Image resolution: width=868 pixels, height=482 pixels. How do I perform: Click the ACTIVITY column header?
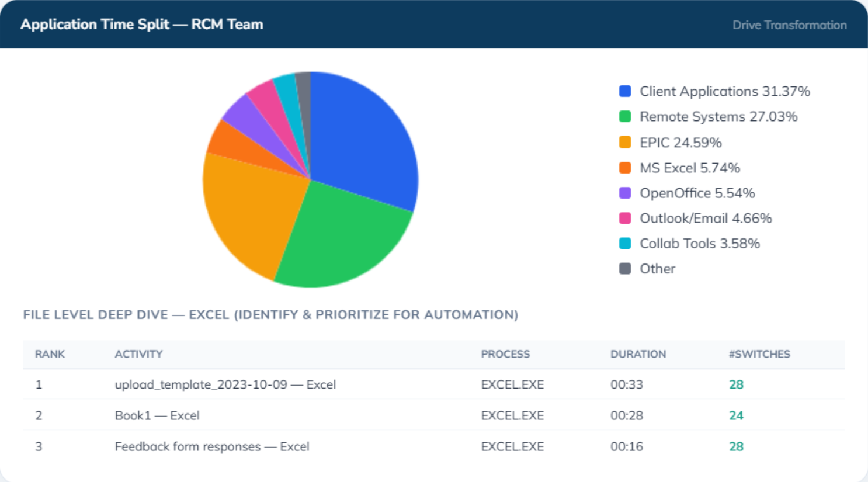pyautogui.click(x=138, y=354)
